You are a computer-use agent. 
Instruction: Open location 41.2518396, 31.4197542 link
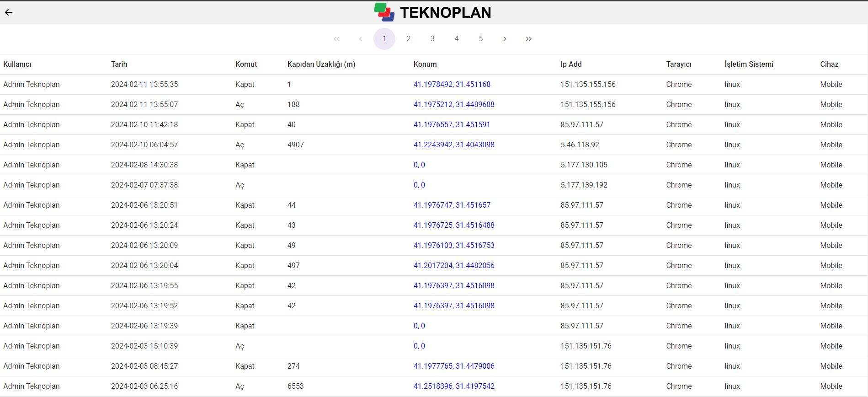(454, 386)
